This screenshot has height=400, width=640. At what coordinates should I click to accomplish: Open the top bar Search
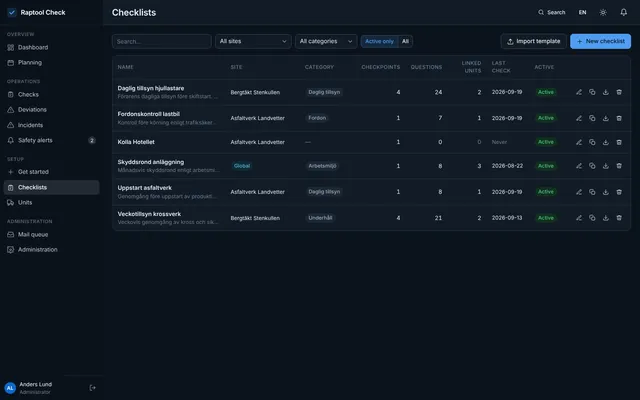pyautogui.click(x=551, y=12)
